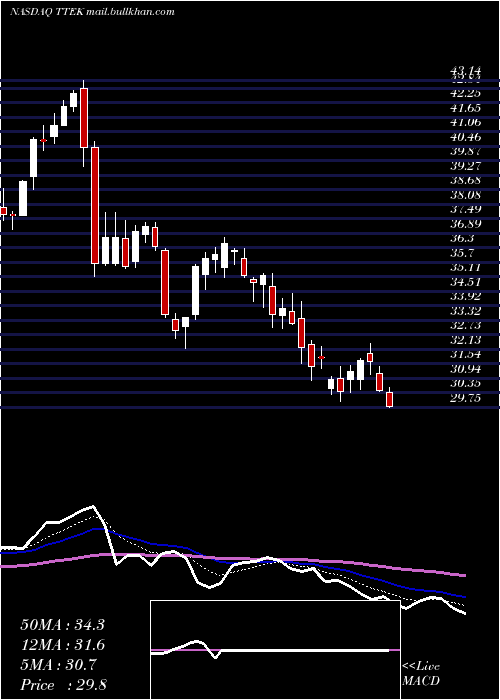Viewport: 500px width, 700px height.
Task: Click the <<Live MACD label
Action: (421, 674)
